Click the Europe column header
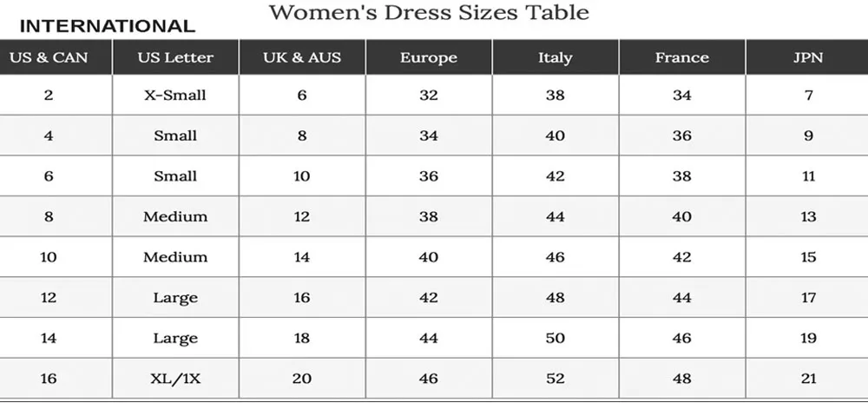Viewport: 868px width, 403px height. click(x=429, y=58)
